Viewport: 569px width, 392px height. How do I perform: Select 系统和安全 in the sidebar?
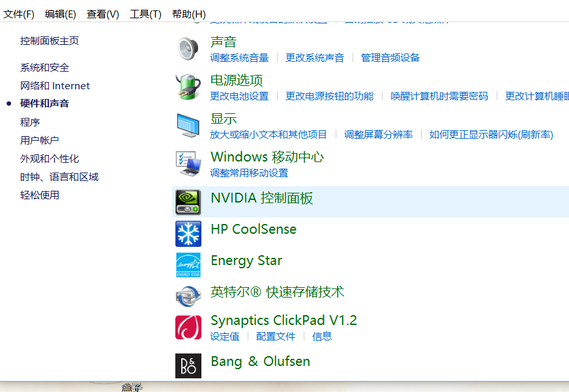pyautogui.click(x=44, y=68)
